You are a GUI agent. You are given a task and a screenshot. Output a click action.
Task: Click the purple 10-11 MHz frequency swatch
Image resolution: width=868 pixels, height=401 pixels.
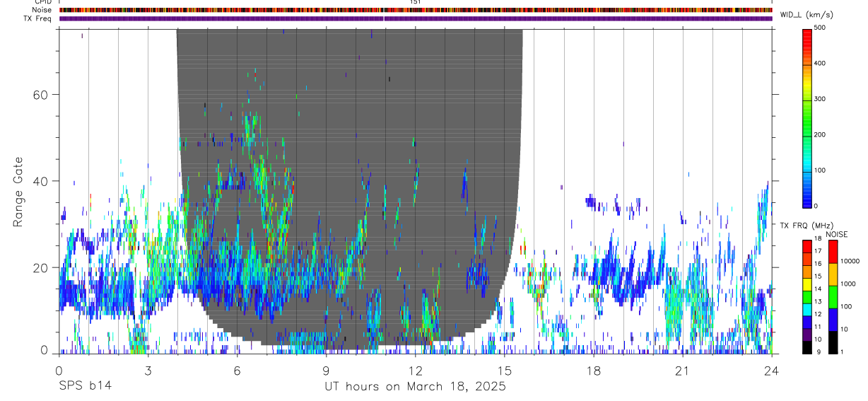point(807,335)
